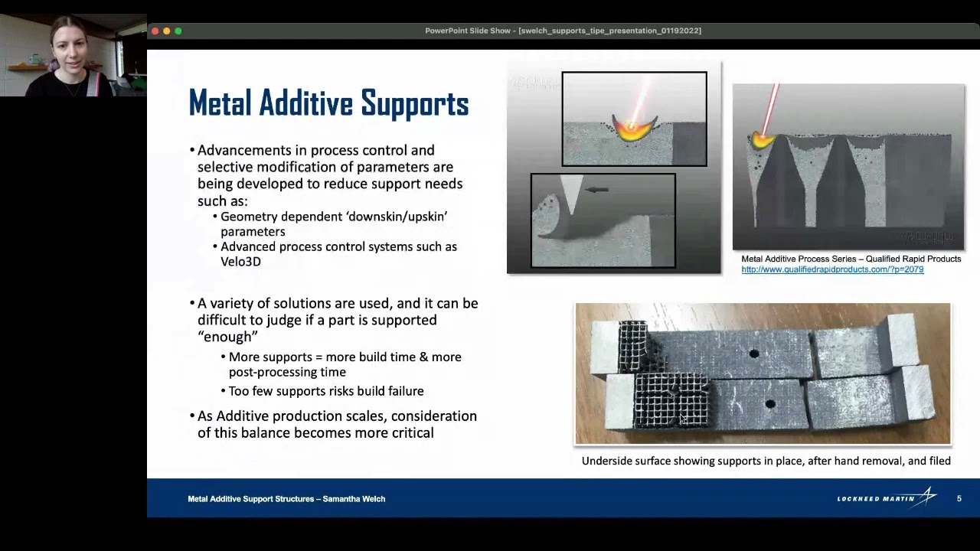
Task: Click the recoater blade diagram image
Action: tap(603, 220)
